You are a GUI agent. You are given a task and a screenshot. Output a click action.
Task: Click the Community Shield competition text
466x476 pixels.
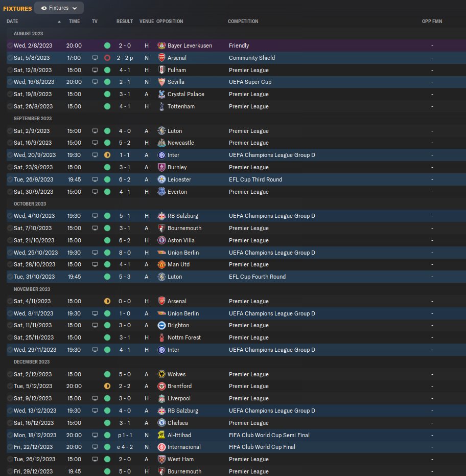coord(252,58)
